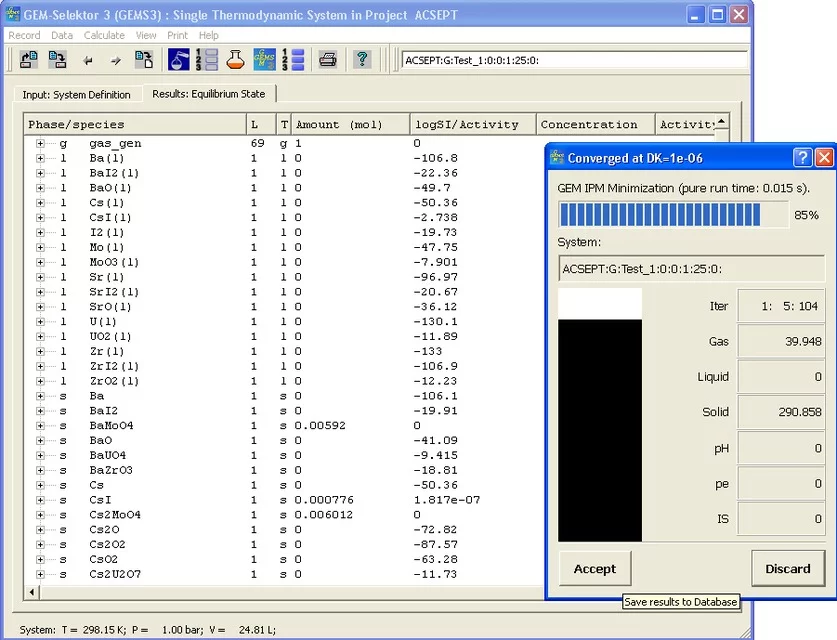Click logSI value -130.1 for U(l)
This screenshot has height=640, width=837.
point(435,321)
